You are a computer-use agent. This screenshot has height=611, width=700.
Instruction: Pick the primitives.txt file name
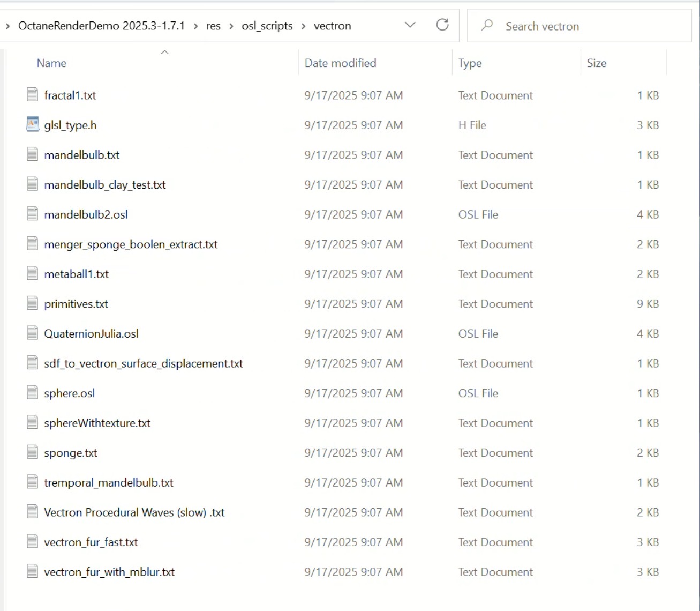(76, 304)
